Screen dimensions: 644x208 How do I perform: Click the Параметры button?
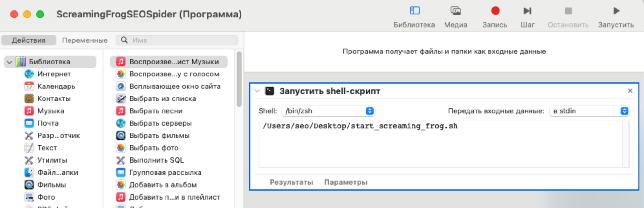pyautogui.click(x=346, y=182)
